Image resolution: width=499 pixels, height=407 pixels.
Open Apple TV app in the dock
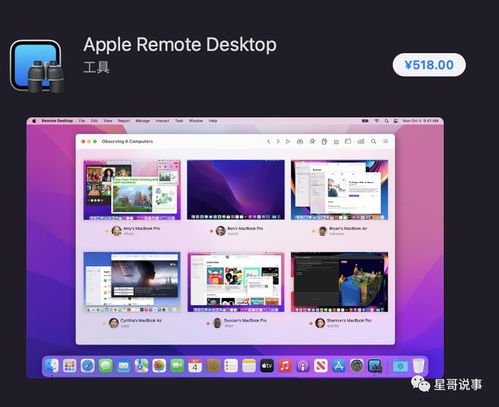(267, 366)
